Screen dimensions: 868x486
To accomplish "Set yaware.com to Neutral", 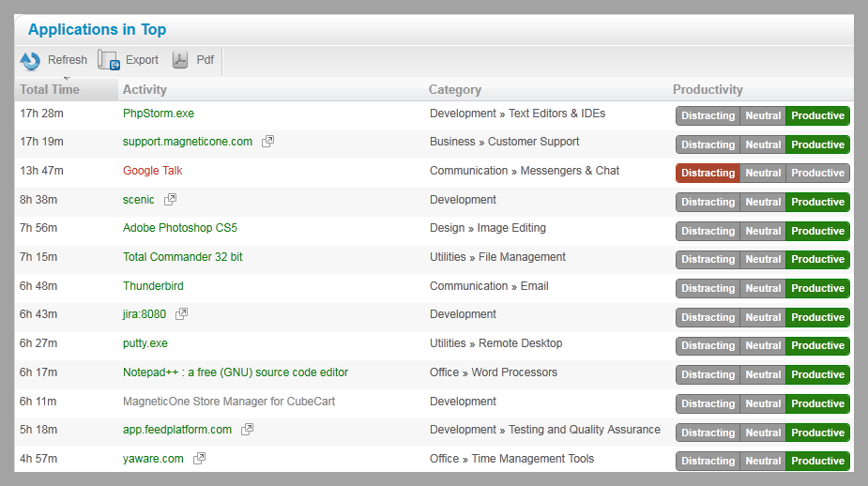I will click(x=763, y=461).
